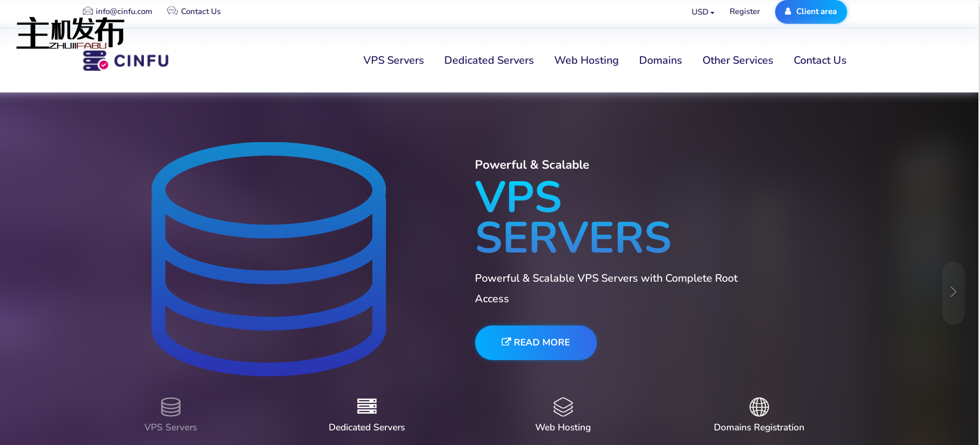Open the Dedicated Servers navigation menu

489,61
